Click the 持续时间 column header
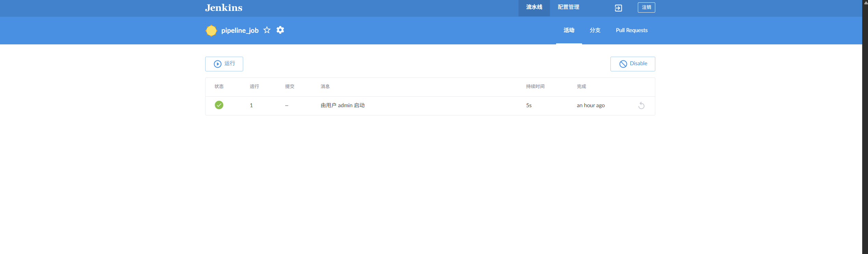 pos(535,86)
